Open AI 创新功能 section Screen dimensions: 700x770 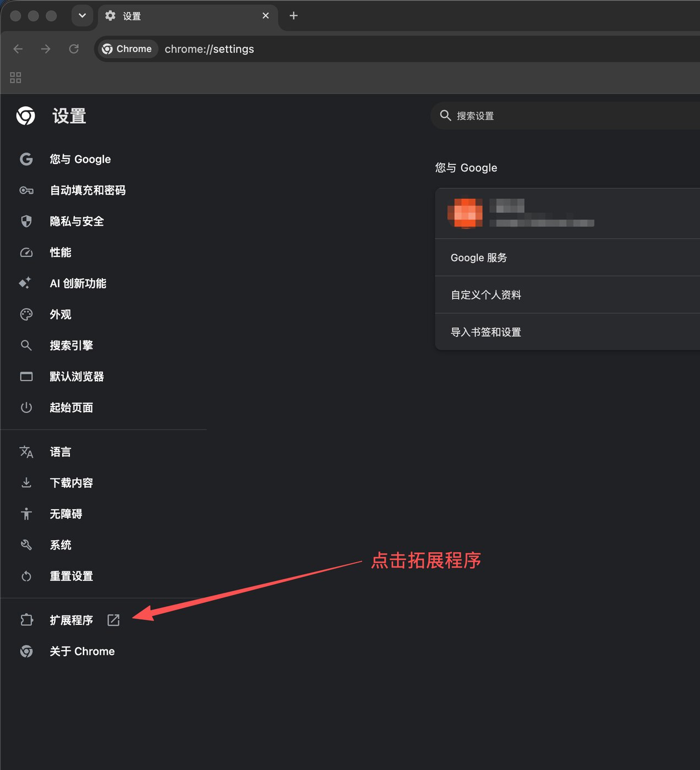click(x=78, y=283)
